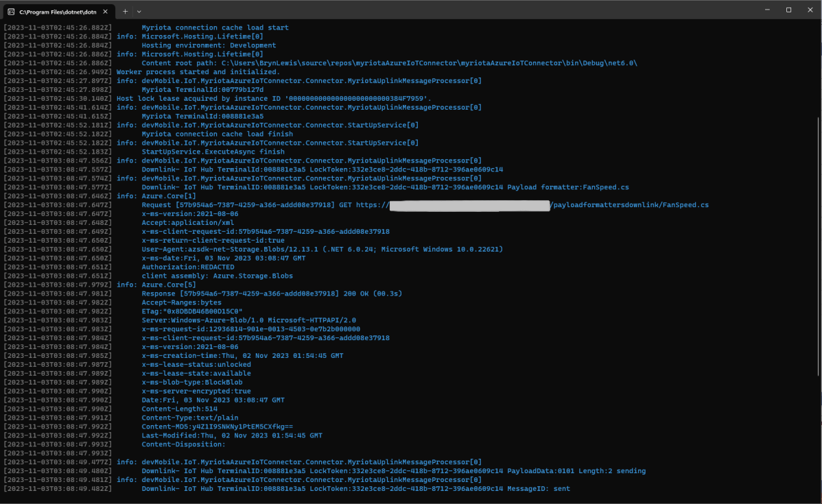Click the 'Content root path' line
Screen dimensions: 822x504
pyautogui.click(x=389, y=63)
